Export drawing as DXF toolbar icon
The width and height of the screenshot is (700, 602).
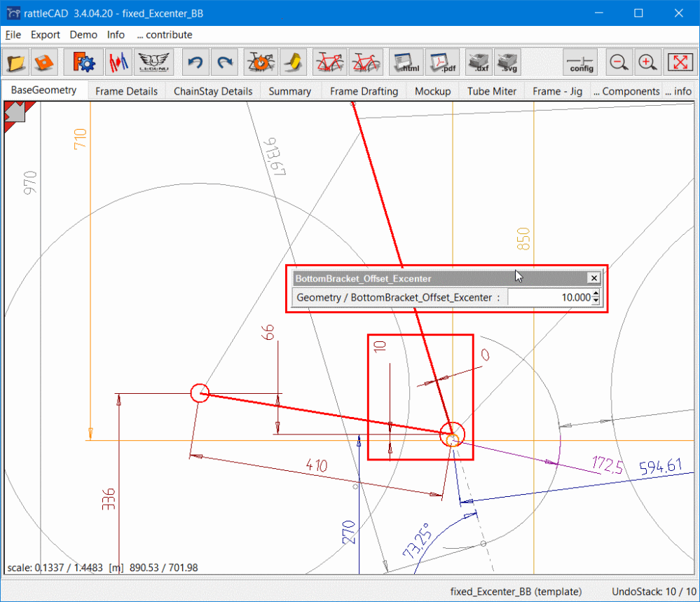(x=481, y=62)
